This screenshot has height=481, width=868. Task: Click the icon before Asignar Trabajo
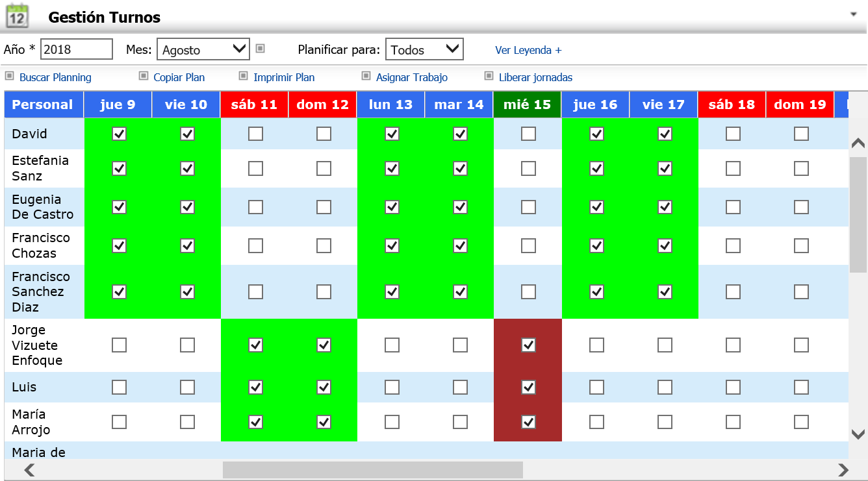366,76
